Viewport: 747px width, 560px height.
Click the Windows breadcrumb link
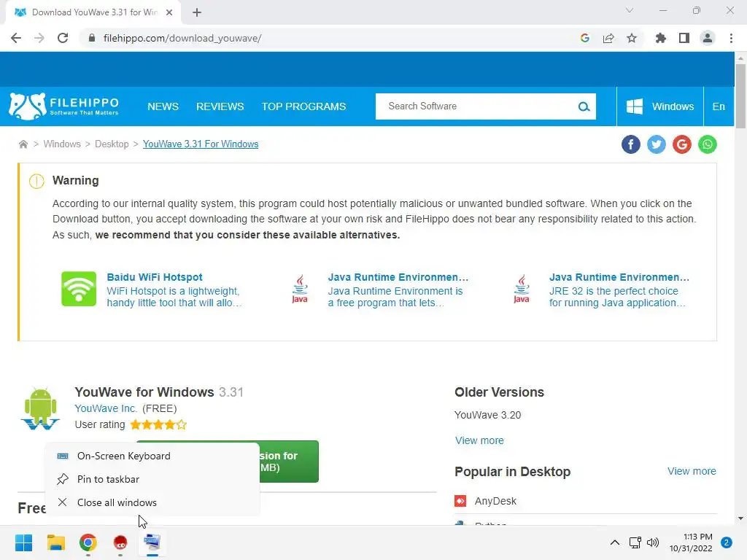coord(62,144)
